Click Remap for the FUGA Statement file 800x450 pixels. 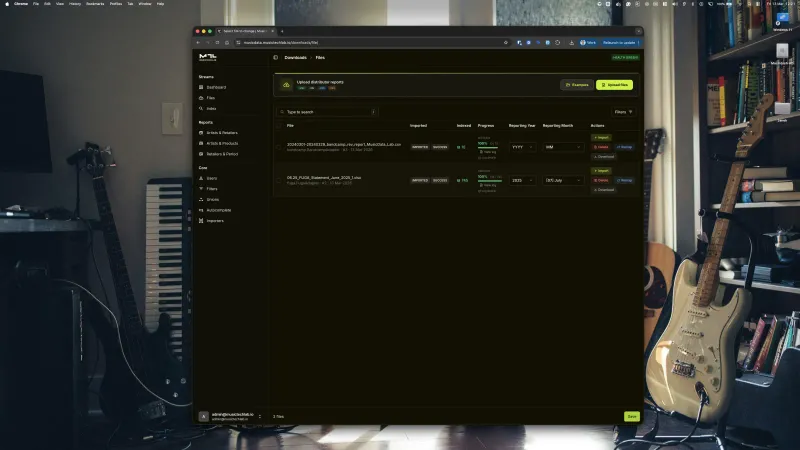point(624,180)
